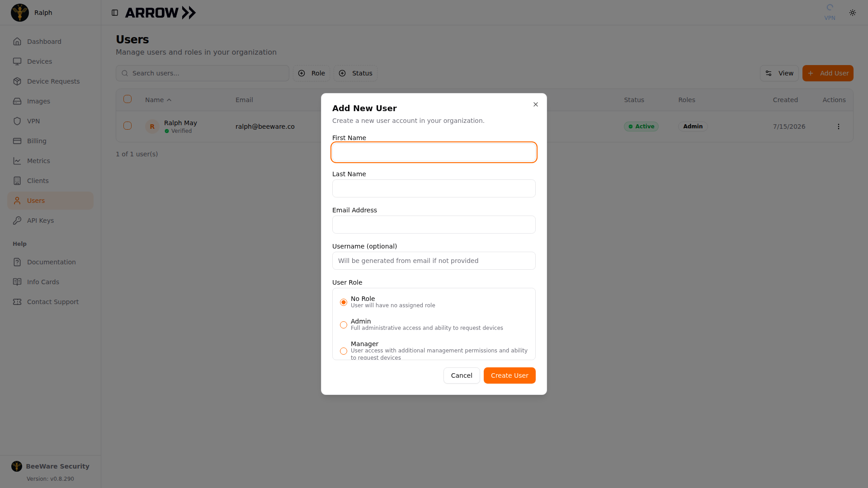Open the Contact Support link
This screenshot has width=868, height=488.
coord(51,302)
